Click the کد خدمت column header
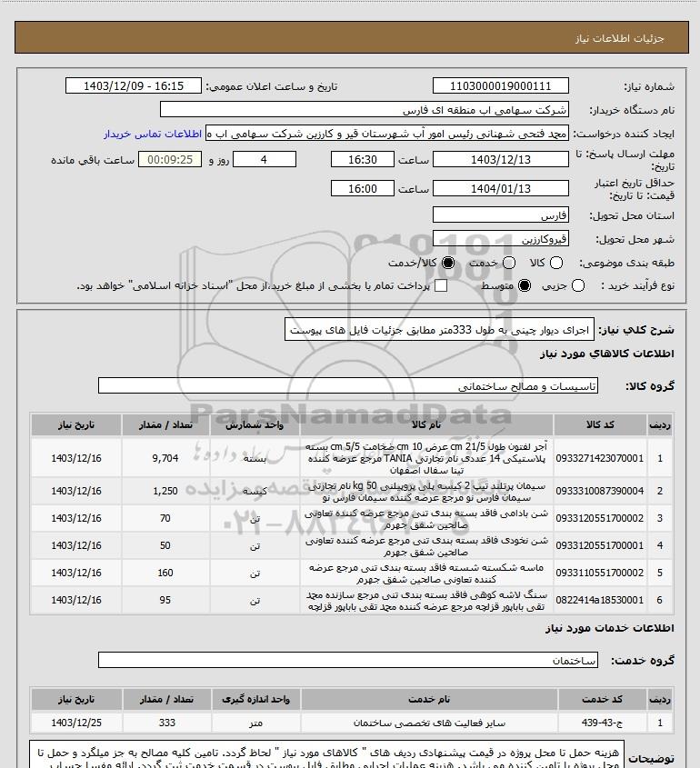 click(x=603, y=699)
